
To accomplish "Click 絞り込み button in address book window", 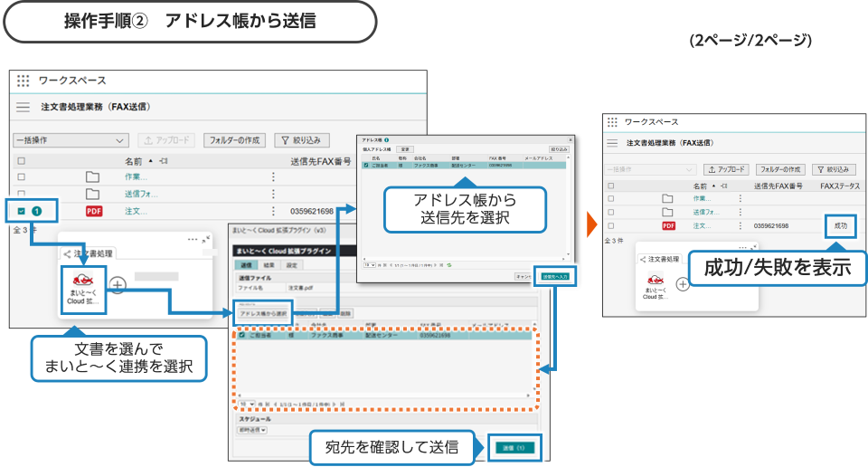I will (559, 149).
